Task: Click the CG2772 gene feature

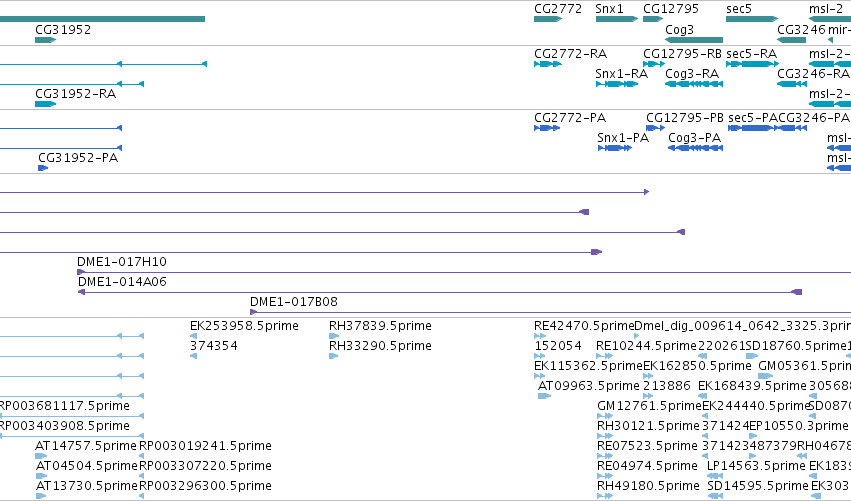Action: click(548, 19)
